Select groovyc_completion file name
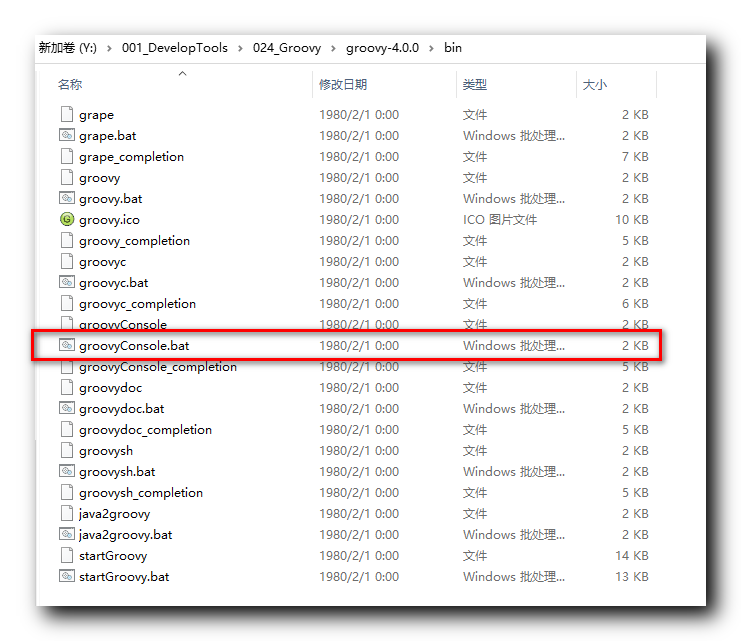Screen dimensions: 741x641 [x=138, y=303]
